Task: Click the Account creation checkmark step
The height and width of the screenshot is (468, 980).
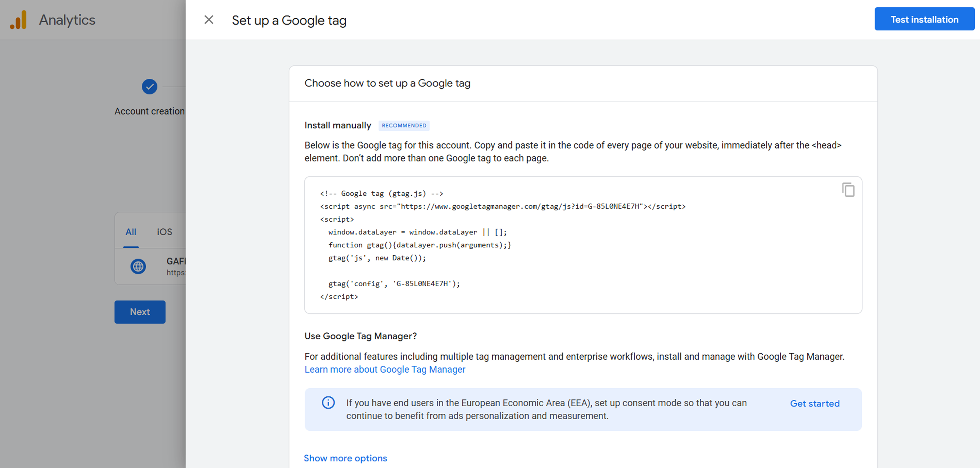Action: 150,87
